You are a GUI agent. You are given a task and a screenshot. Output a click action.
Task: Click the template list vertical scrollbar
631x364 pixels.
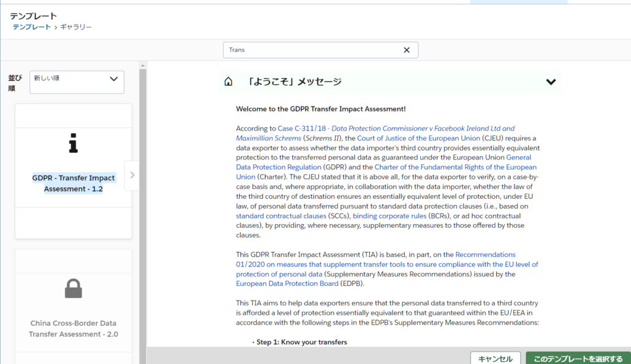[x=143, y=216]
